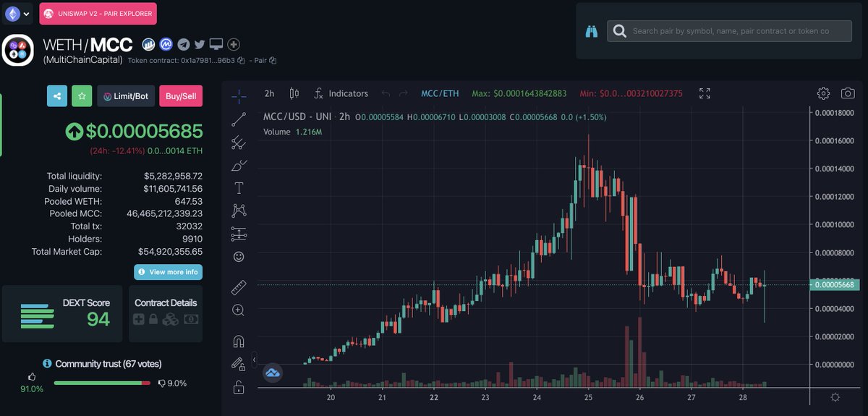Open the emoji icons tool
Image resolution: width=868 pixels, height=416 pixels.
(x=239, y=257)
